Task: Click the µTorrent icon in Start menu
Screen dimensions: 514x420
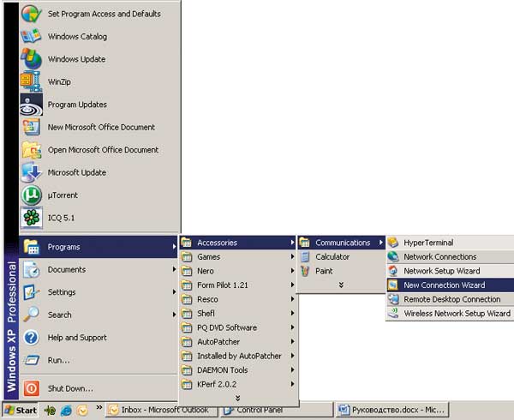Action: [32, 195]
